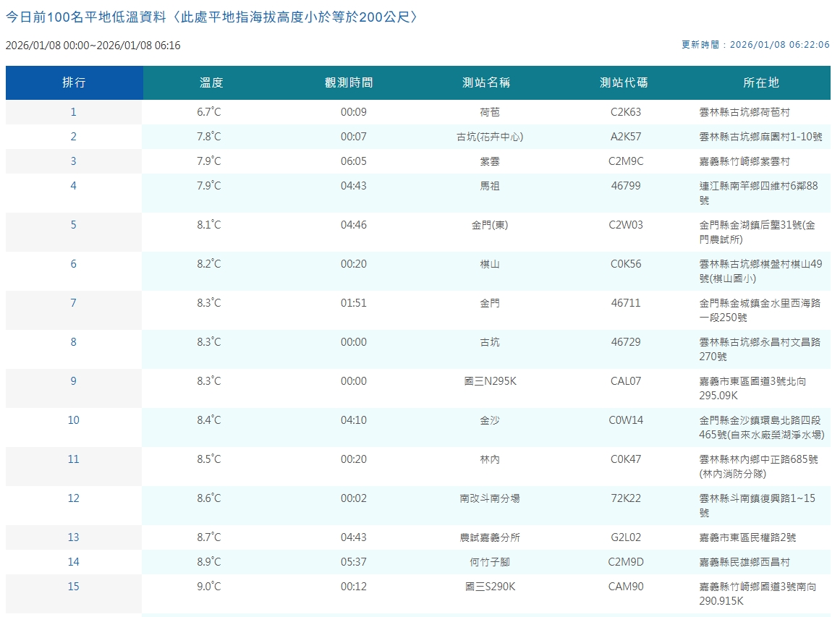Click station code 72K22
Image resolution: width=840 pixels, height=617 pixels.
click(626, 498)
